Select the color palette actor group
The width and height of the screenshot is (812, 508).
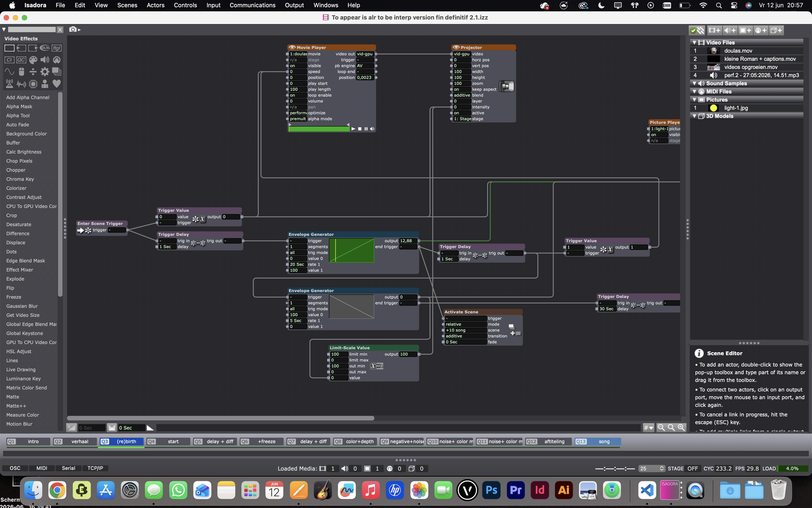33,60
